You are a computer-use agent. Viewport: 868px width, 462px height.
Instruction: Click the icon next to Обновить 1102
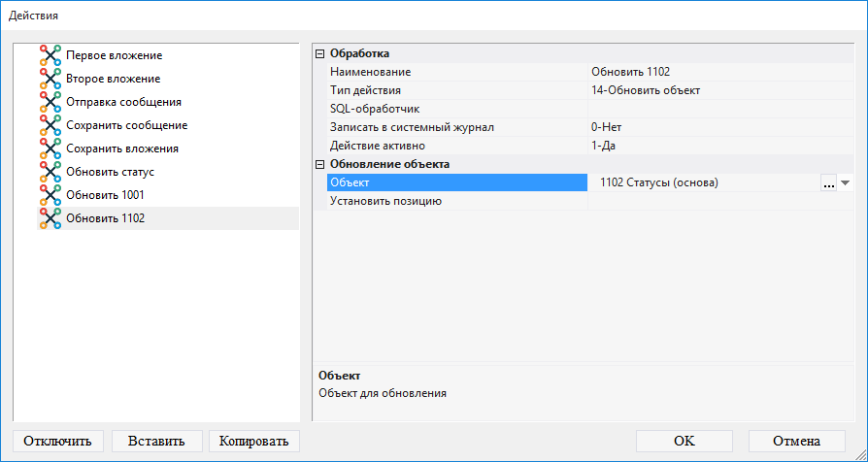pos(50,218)
